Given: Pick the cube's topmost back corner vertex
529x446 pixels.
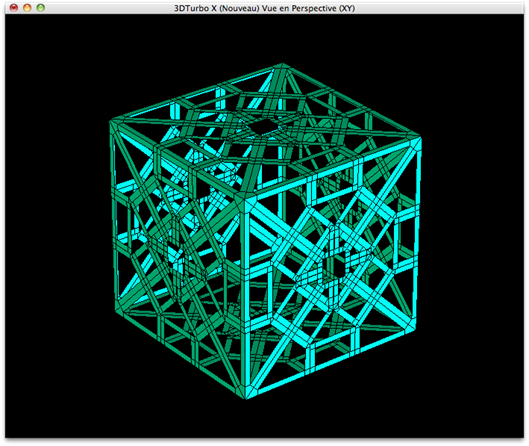Looking at the screenshot, I should click(282, 67).
